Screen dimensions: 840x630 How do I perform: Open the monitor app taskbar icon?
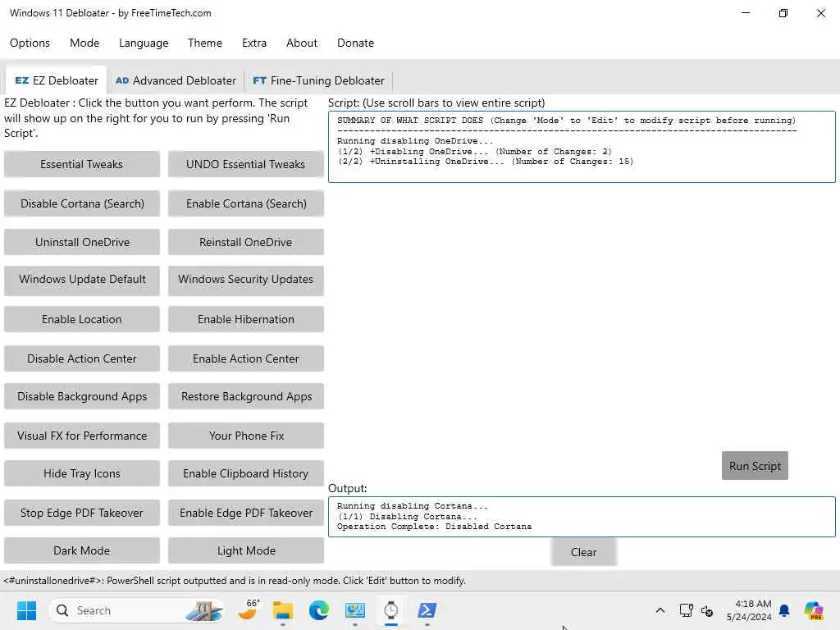point(354,610)
